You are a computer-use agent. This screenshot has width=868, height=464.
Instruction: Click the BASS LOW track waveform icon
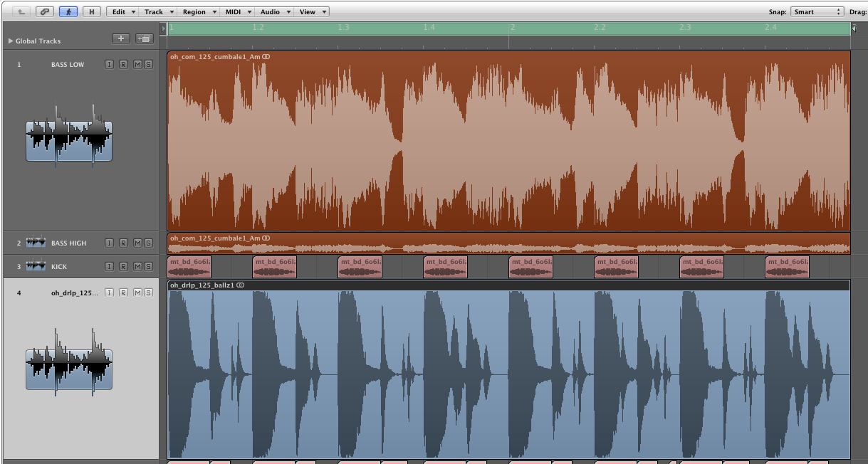point(69,135)
